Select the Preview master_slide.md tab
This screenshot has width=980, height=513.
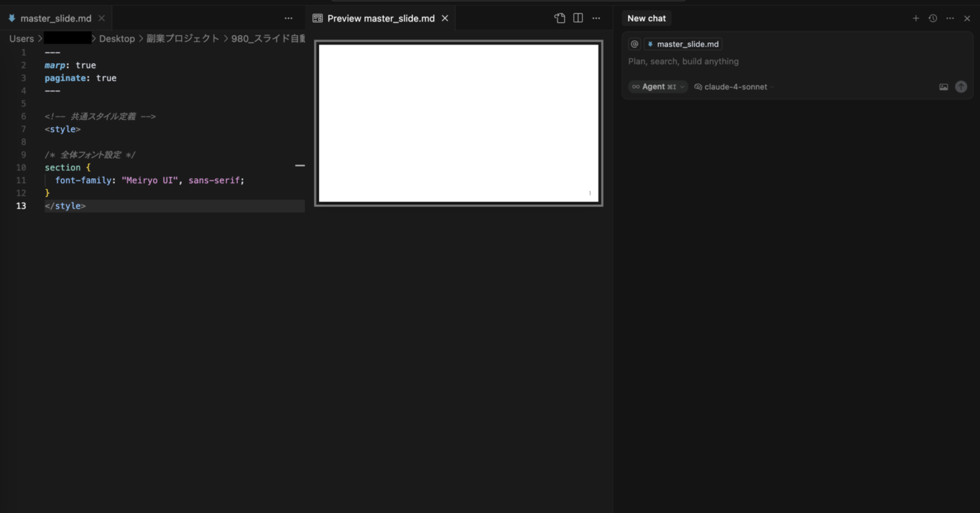[x=380, y=19]
